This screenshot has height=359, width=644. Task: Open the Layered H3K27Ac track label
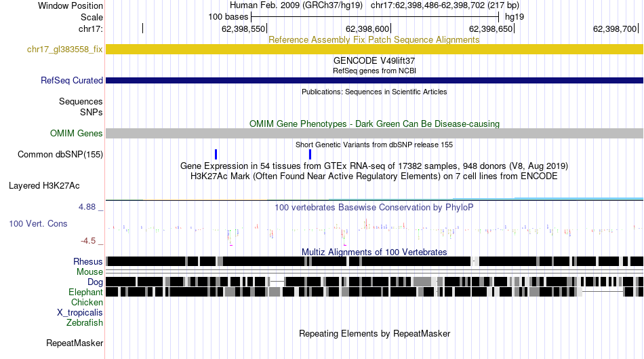(44, 186)
